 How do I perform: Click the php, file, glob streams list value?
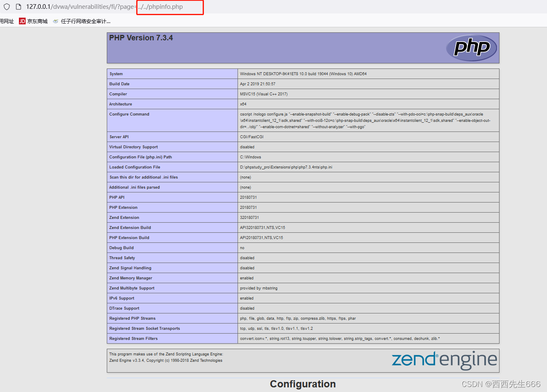click(x=298, y=318)
